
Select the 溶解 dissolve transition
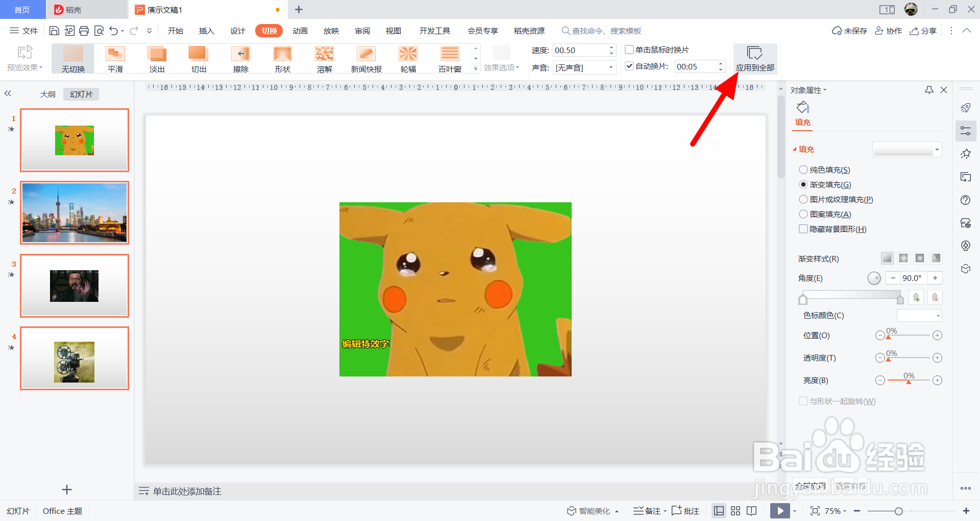pyautogui.click(x=324, y=59)
